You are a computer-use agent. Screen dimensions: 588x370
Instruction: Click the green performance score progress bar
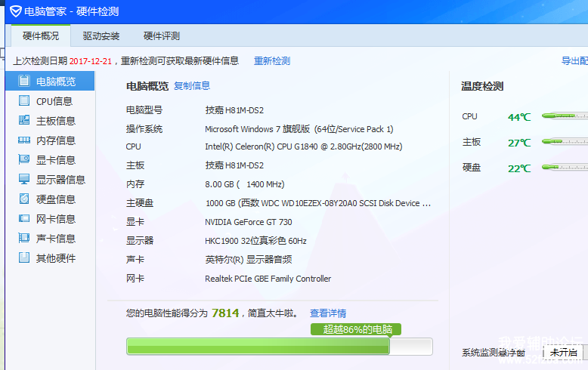258,346
